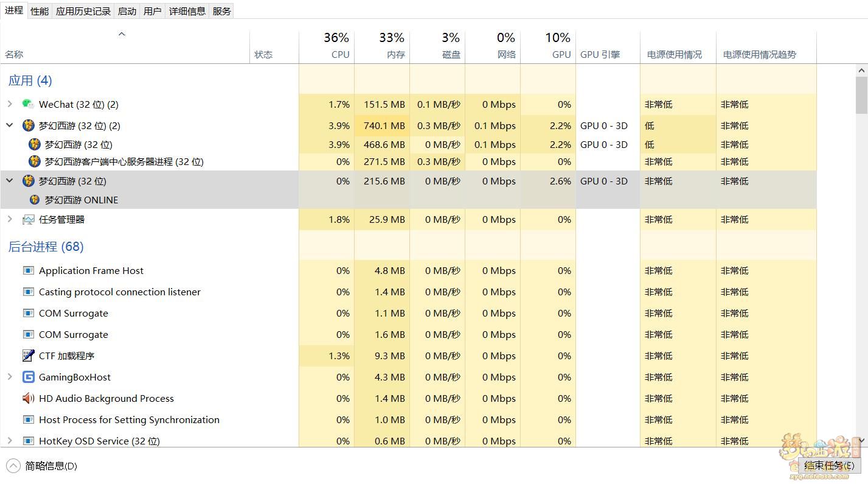Collapse the 梦幻西游 (32 位) (2) group
Viewport: 868px width, 484px height.
[10, 125]
